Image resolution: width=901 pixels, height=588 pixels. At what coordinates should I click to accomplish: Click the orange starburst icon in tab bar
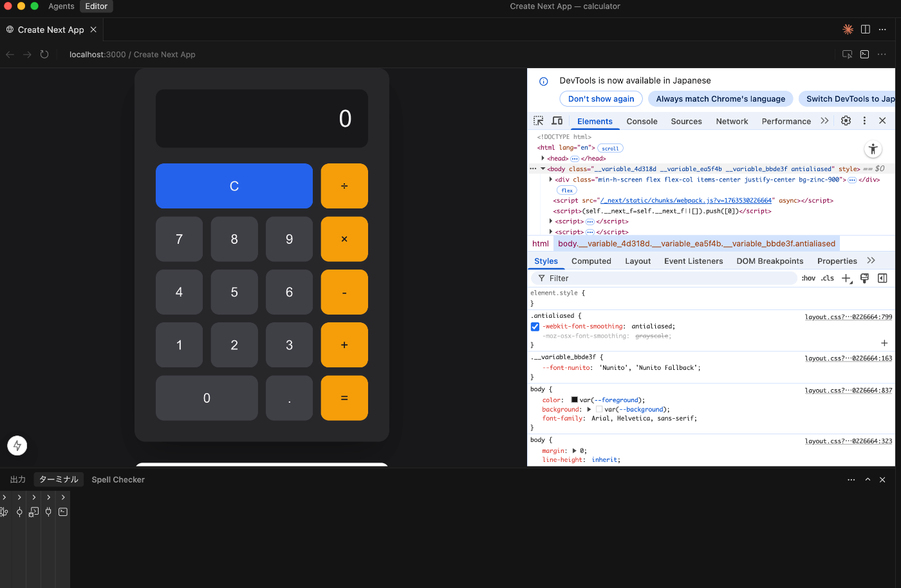[x=848, y=30]
